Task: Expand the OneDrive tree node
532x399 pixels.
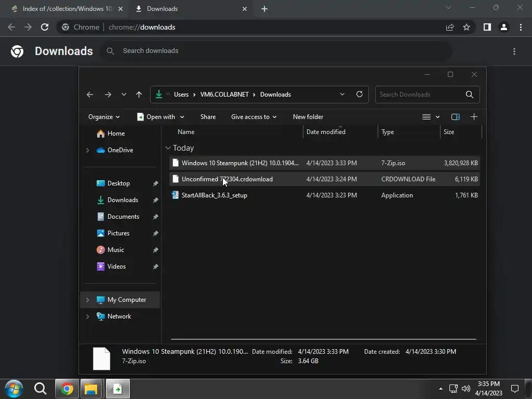Action: coord(87,150)
